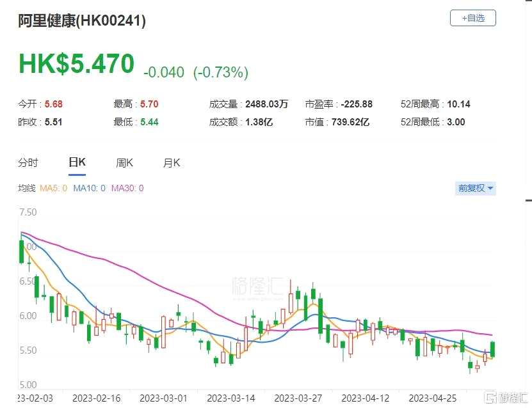The height and width of the screenshot is (408, 532).
Task: Click the 最低 value 5.44
Action: tap(149, 122)
